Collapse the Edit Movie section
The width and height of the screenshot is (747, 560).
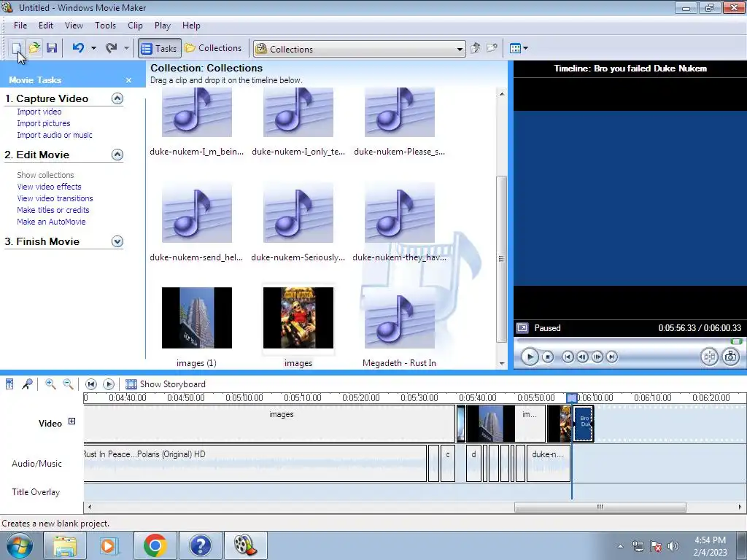[117, 155]
